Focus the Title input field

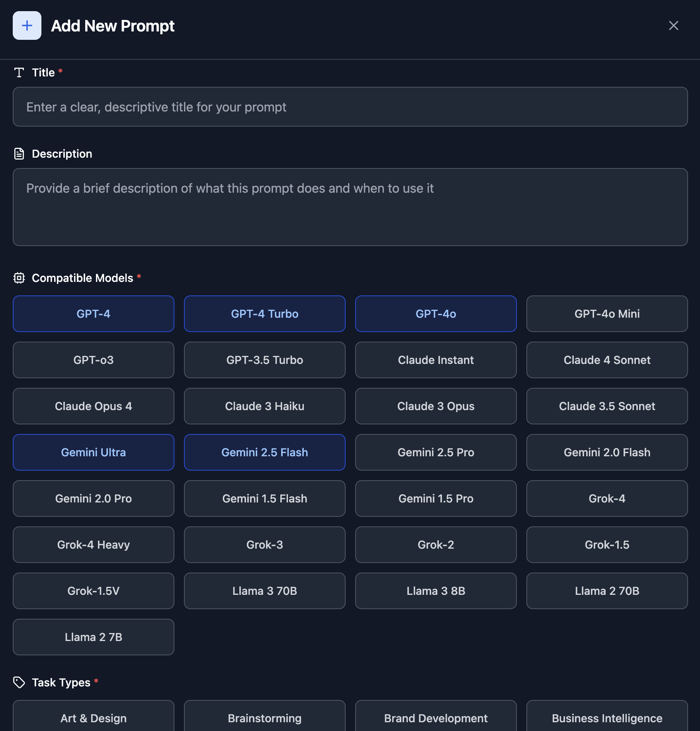(x=350, y=107)
